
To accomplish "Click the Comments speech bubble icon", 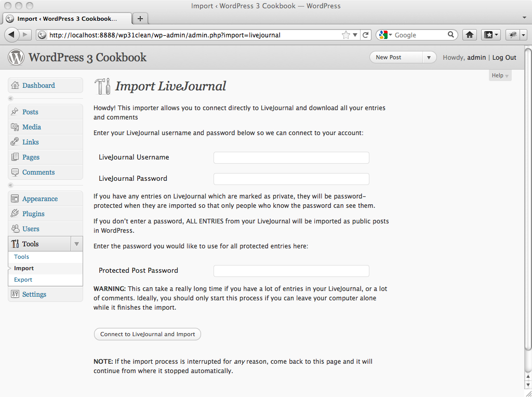I will (x=15, y=172).
